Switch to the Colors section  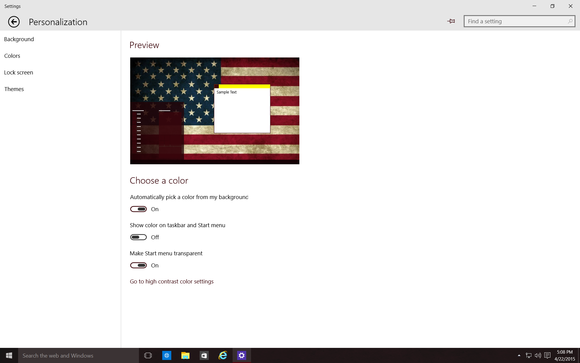(x=12, y=56)
